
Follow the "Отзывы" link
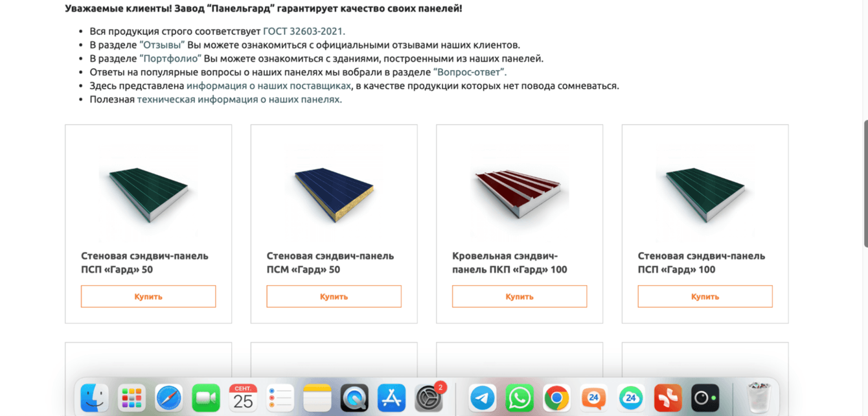pos(162,45)
